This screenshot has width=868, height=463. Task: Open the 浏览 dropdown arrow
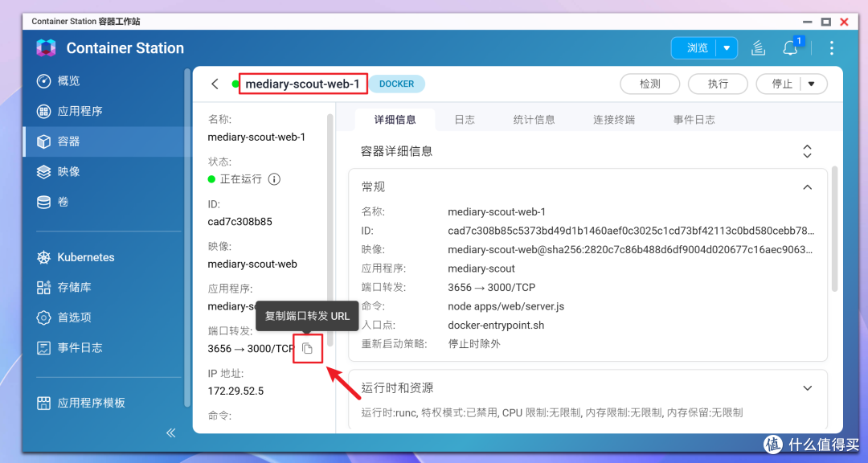click(x=727, y=48)
